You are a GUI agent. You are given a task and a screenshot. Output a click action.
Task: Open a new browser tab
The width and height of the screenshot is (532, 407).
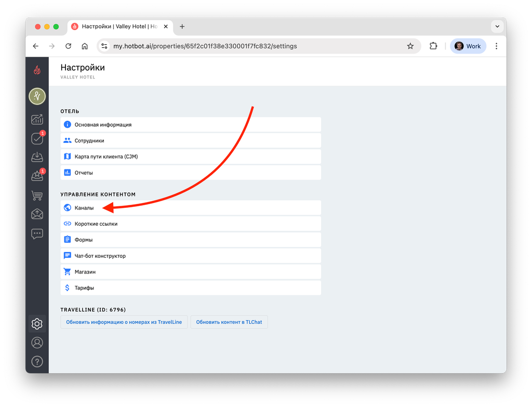coord(182,27)
